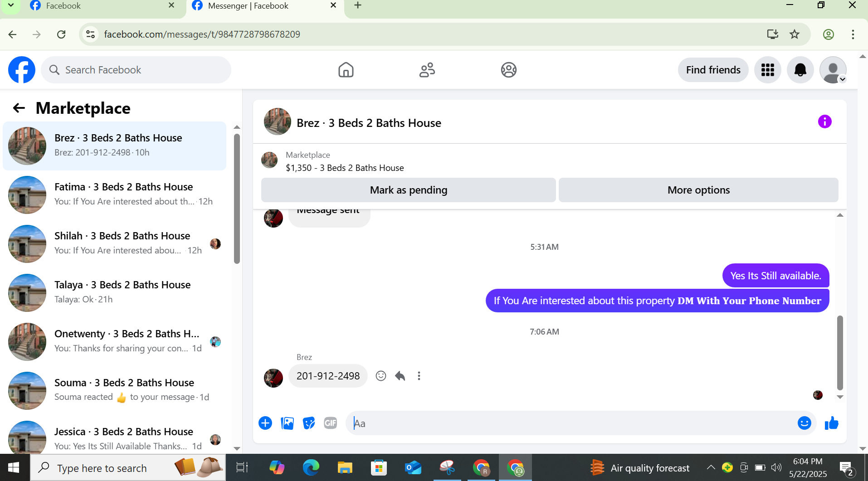The width and height of the screenshot is (868, 481).
Task: Click the Yes Its Still available message
Action: click(775, 276)
